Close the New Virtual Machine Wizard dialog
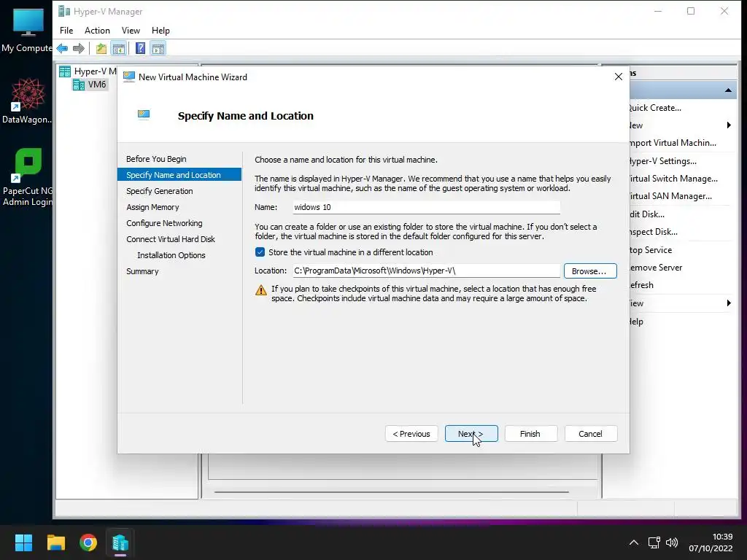This screenshot has width=747, height=560. click(619, 77)
